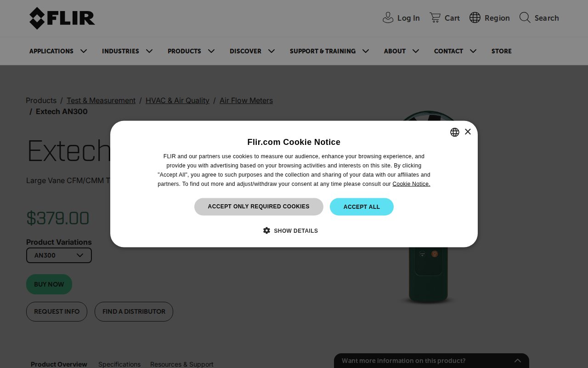Click the Air Flow Meters breadcrumb

[x=246, y=100]
